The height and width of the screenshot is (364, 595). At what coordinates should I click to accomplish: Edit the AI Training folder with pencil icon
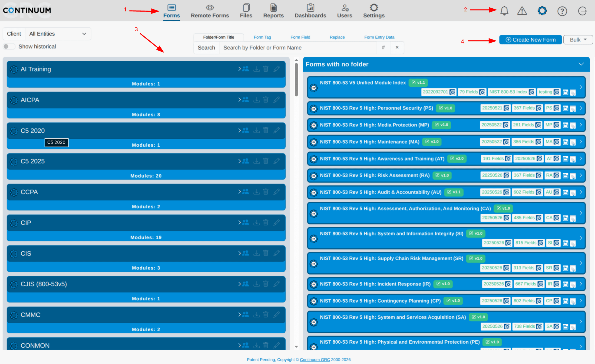277,69
